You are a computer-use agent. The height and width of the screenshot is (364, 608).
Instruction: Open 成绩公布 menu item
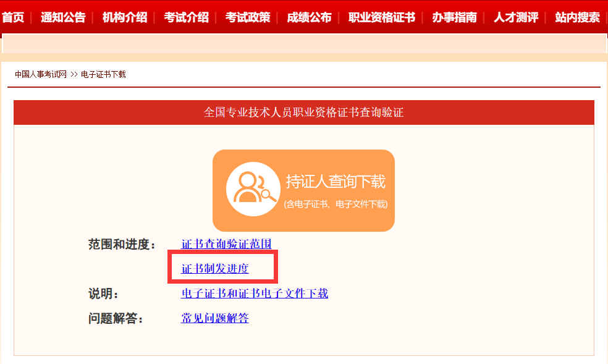coord(310,17)
